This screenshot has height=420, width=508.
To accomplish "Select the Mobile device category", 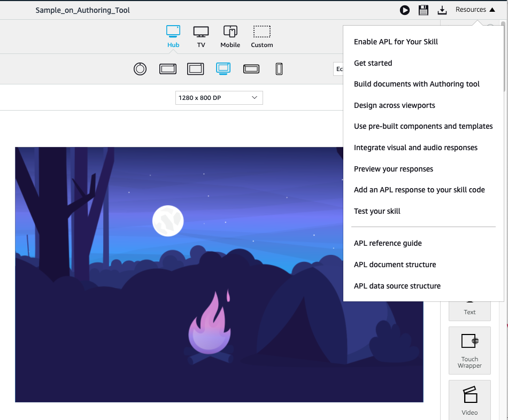I will click(230, 36).
